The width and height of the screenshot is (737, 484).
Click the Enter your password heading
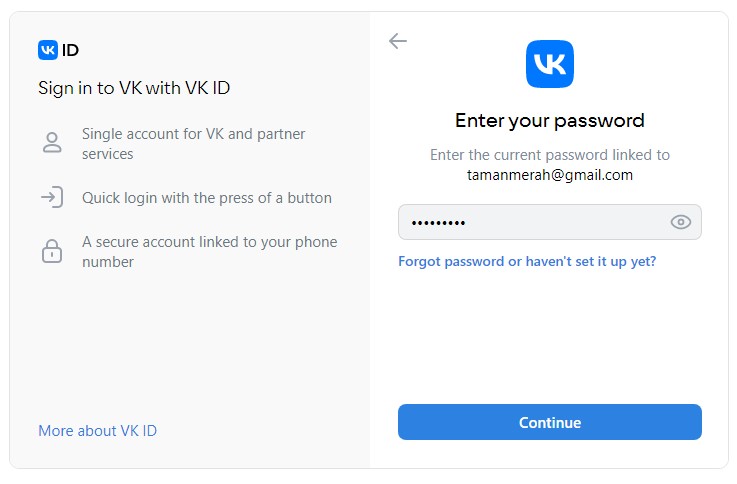(x=550, y=121)
